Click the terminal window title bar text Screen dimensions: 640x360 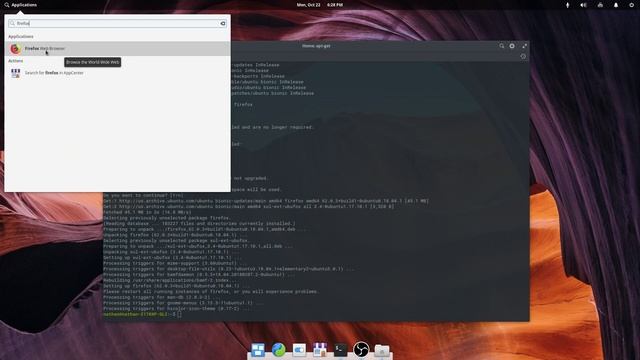[316, 46]
